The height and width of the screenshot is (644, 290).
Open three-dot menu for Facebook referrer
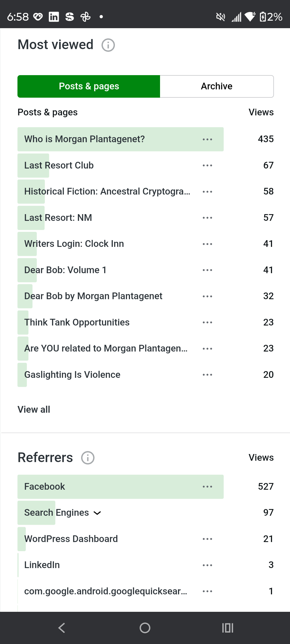(207, 487)
